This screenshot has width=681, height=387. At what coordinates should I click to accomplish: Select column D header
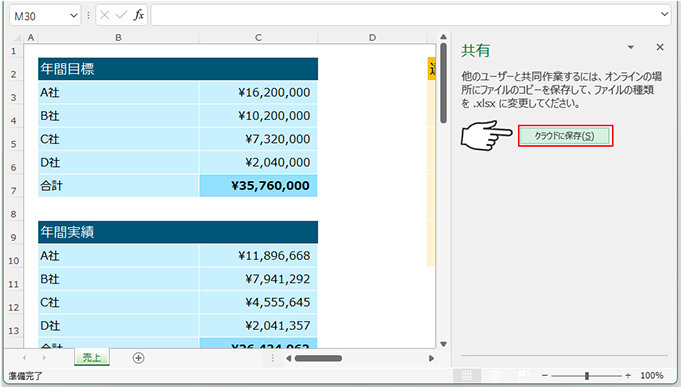coord(372,38)
